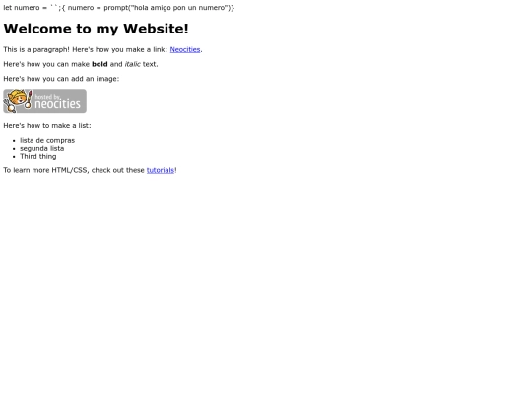Image resolution: width=532 pixels, height=399 pixels.
Task: Select the 'lista de compras' list item
Action: tap(47, 140)
